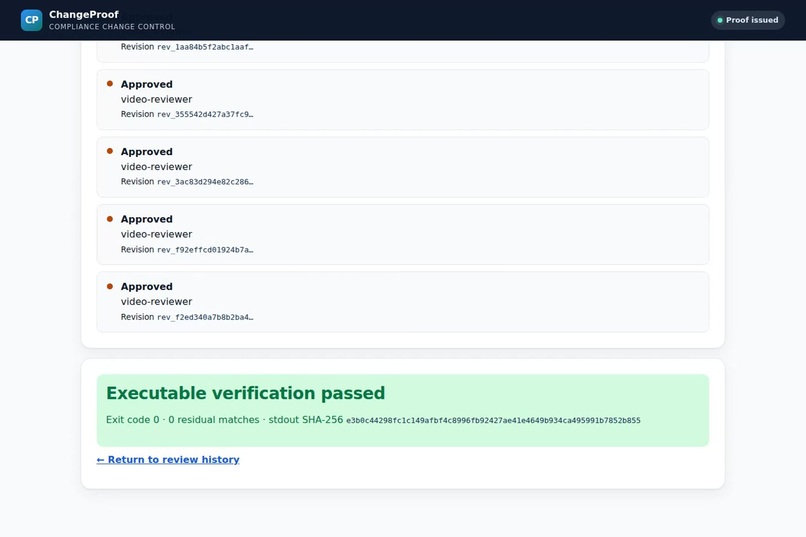The image size is (806, 537).
Task: Click Approved heading above rev_355542d427a37fc9
Action: pyautogui.click(x=146, y=84)
